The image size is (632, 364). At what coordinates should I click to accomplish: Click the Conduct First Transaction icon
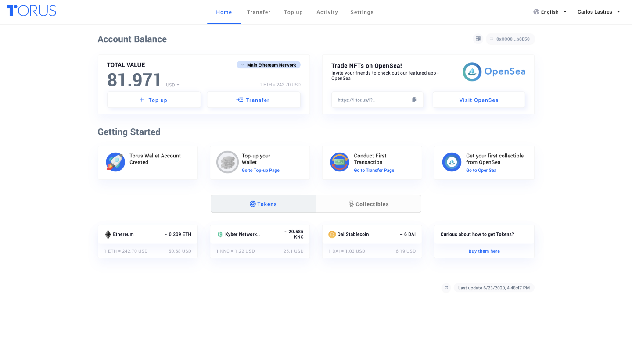point(340,162)
